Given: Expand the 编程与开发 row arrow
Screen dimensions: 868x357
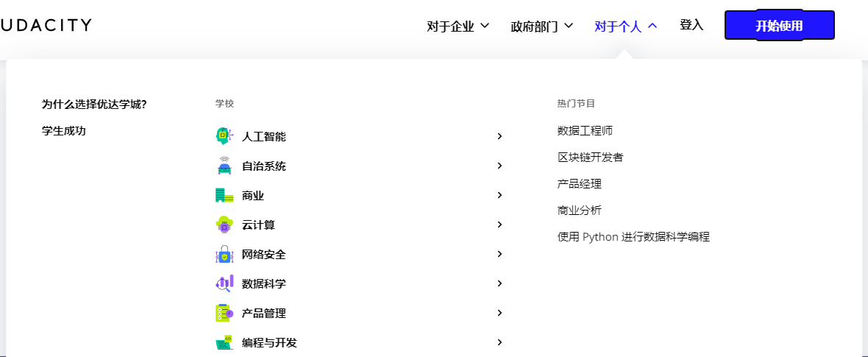Looking at the screenshot, I should point(499,342).
